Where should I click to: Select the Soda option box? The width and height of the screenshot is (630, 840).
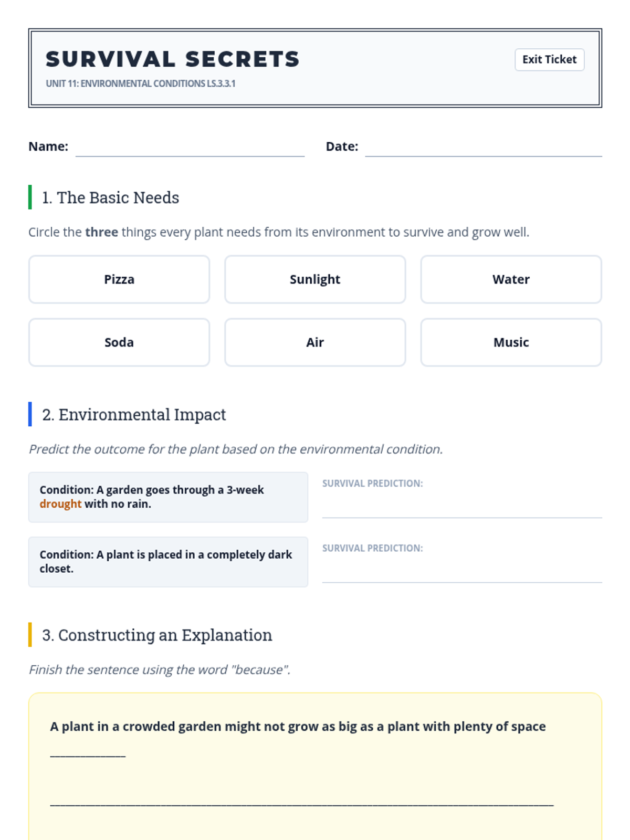click(x=119, y=342)
